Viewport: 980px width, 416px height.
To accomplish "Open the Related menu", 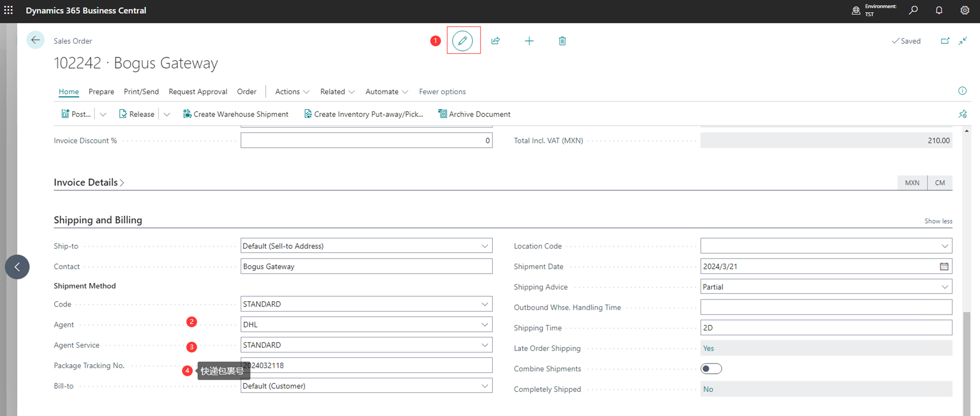I will (337, 92).
